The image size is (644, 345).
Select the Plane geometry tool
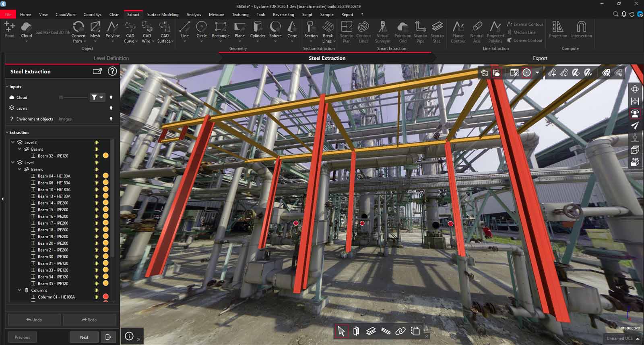tap(239, 31)
